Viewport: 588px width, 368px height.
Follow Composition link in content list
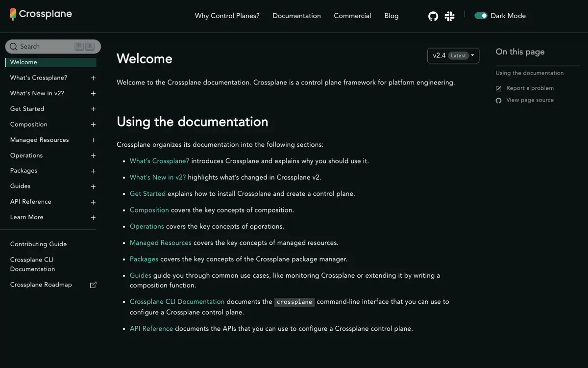(x=149, y=210)
